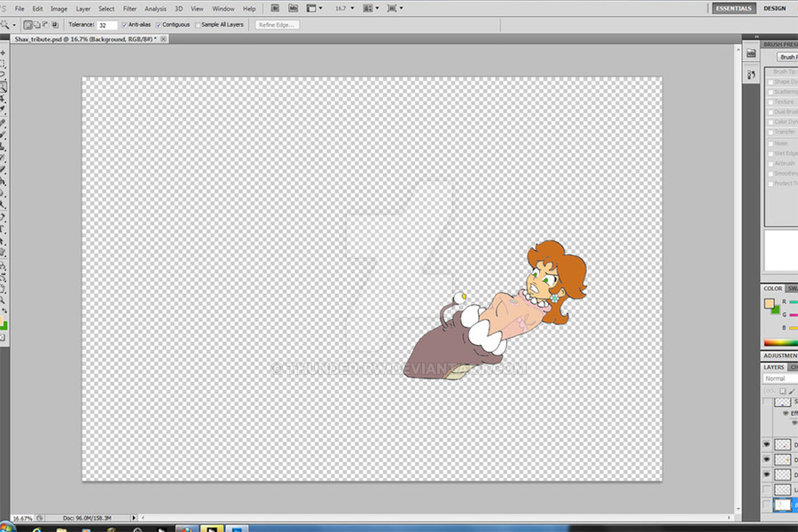
Task: Open the Mini Bridge panel icon in the dock
Action: tap(751, 53)
